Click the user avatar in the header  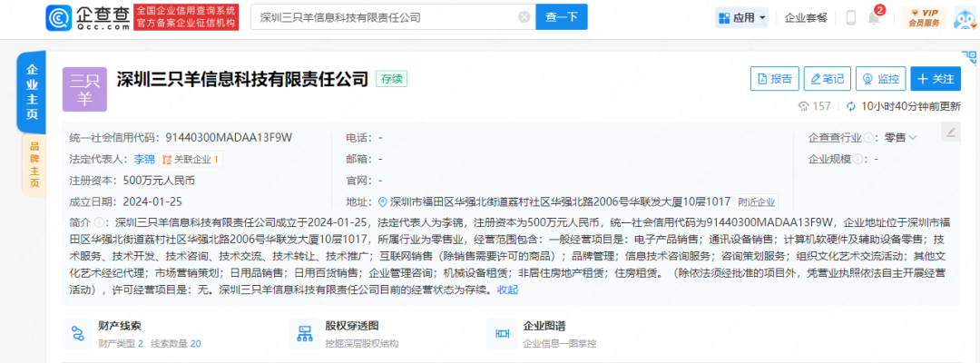965,18
